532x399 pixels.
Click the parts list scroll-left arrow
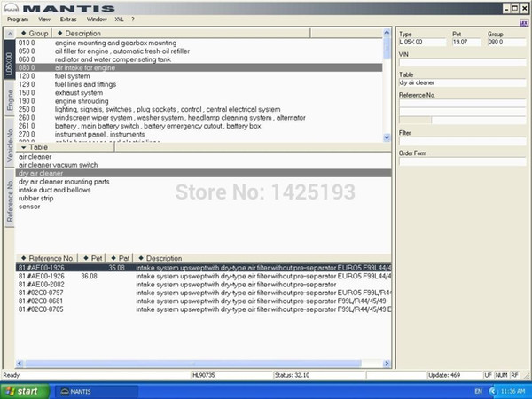(20, 364)
